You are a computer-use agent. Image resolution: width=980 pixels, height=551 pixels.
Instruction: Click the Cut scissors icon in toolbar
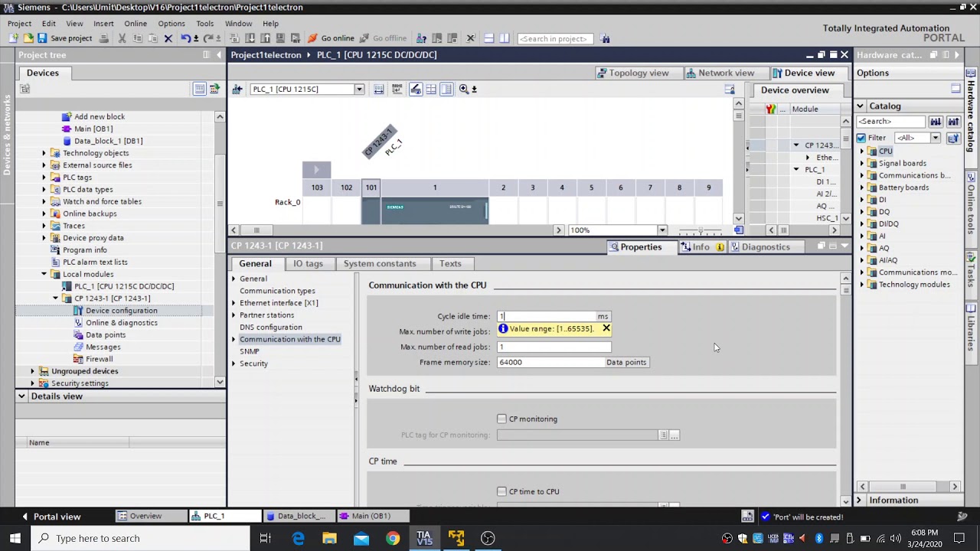click(x=122, y=38)
